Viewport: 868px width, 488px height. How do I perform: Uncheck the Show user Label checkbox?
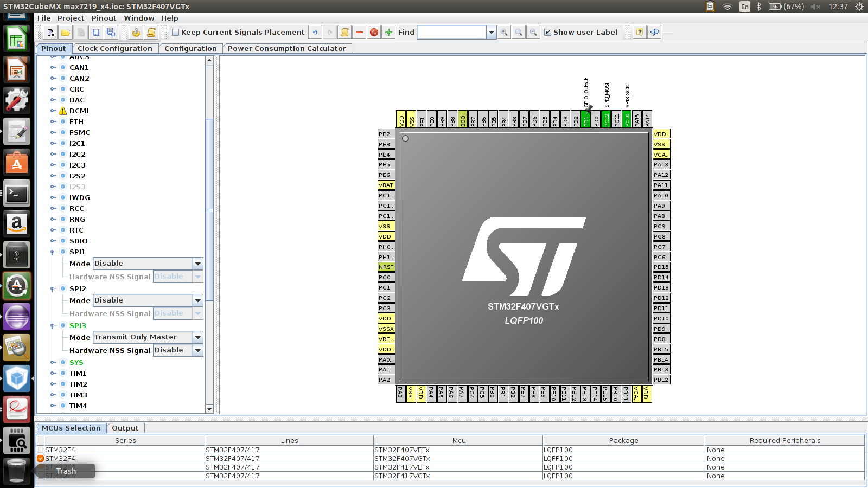coord(548,33)
